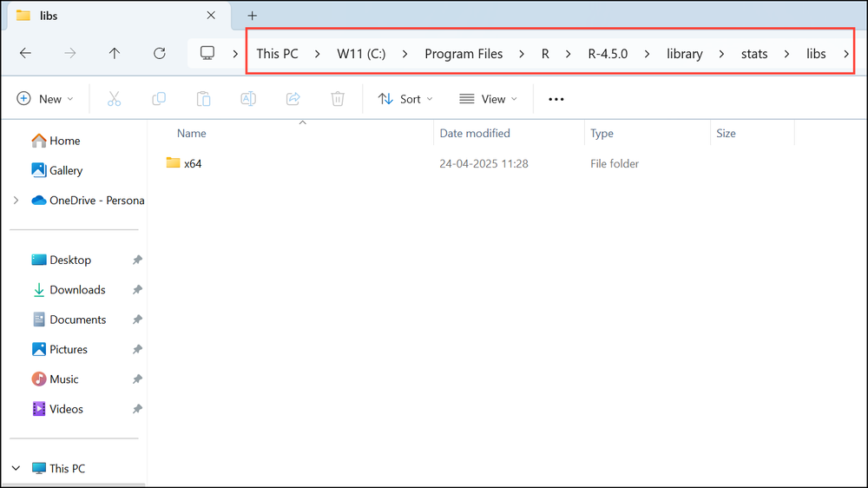The width and height of the screenshot is (868, 488).
Task: Expand the This PC tree node
Action: pyautogui.click(x=16, y=468)
